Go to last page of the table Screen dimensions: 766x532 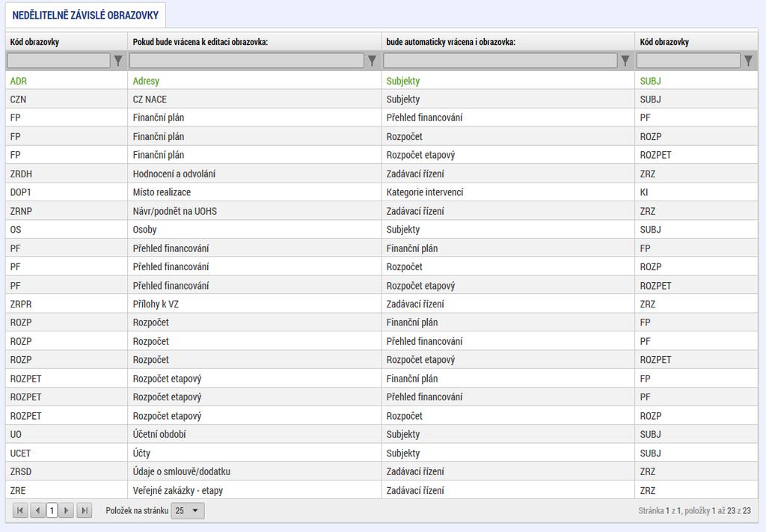click(85, 510)
